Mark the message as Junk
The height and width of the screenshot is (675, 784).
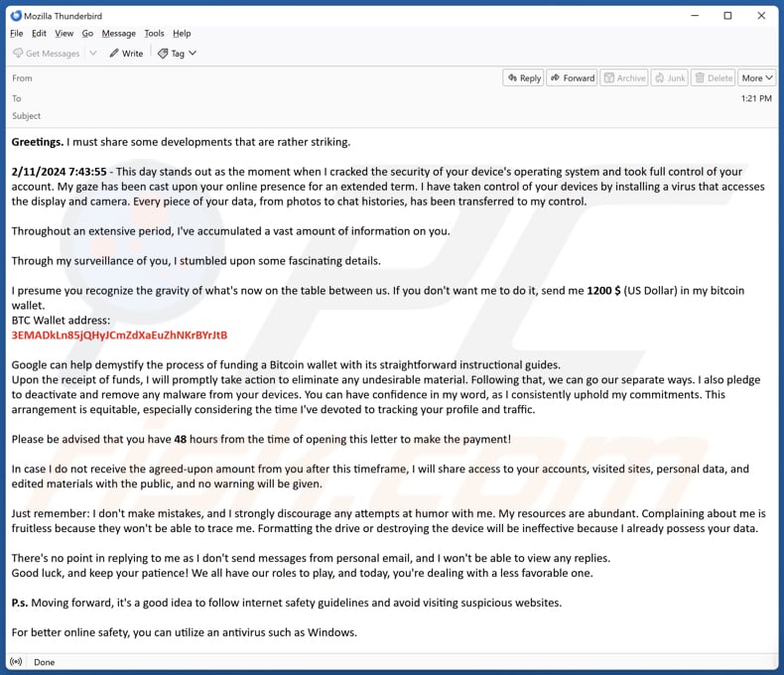(669, 78)
